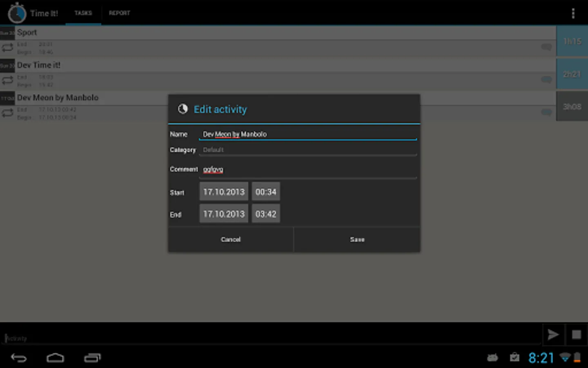Tap the date tag on the Sport row
The image size is (588, 368).
pyautogui.click(x=7, y=33)
